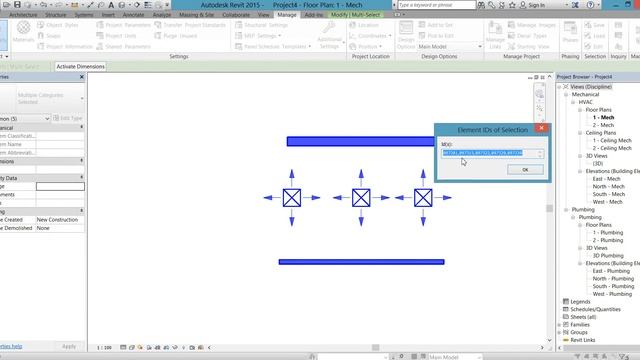640x360 pixels.
Task: Click Transfer Project Standards
Action: click(190, 25)
